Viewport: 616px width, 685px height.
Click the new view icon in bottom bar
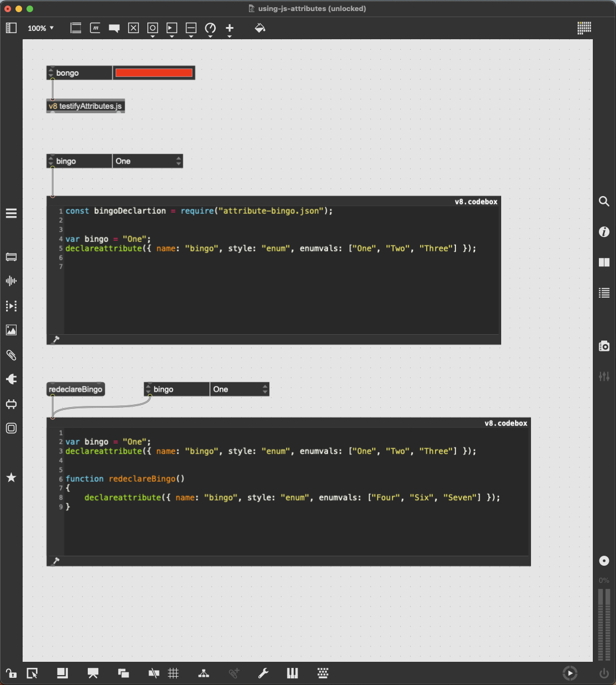(x=62, y=673)
